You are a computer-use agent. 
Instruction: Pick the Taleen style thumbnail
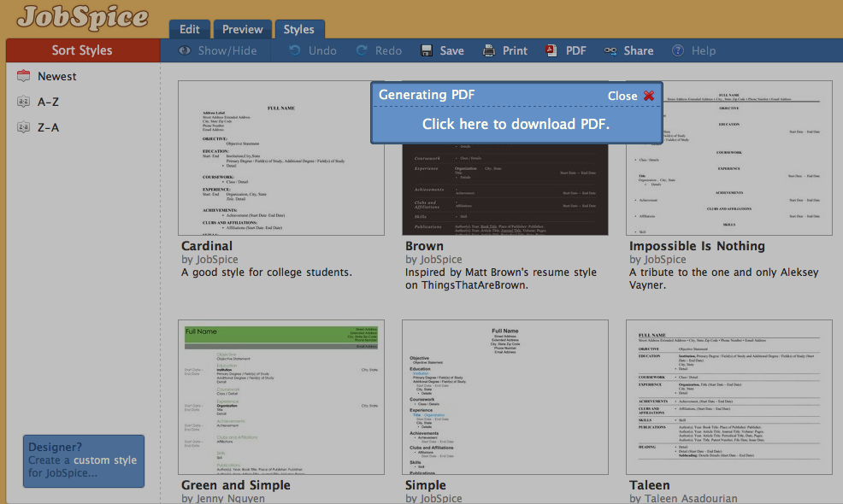click(729, 397)
